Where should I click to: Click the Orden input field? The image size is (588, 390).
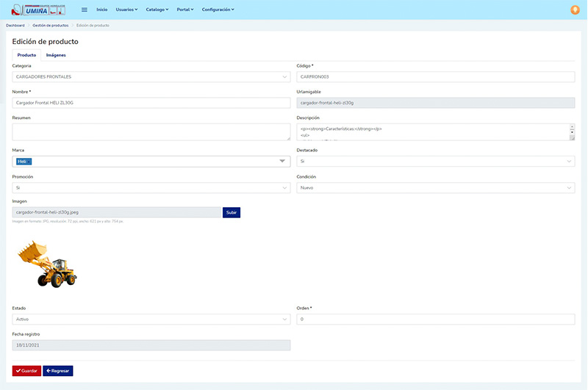[x=435, y=319]
